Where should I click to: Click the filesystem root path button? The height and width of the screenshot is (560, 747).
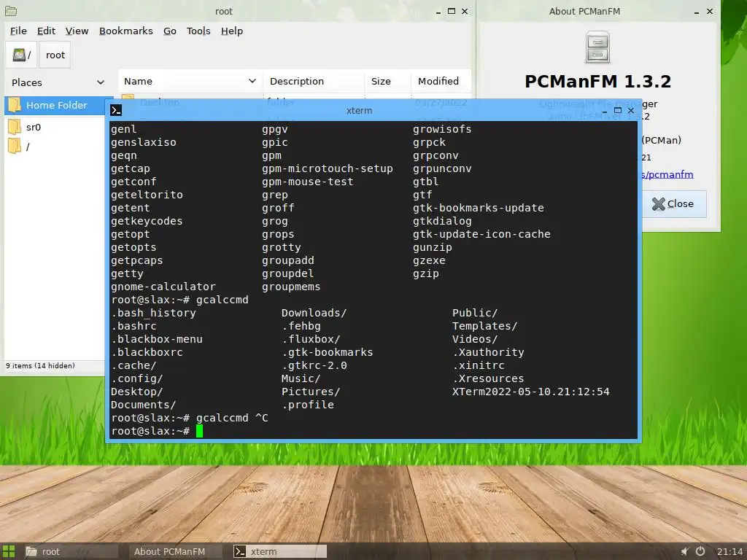[x=21, y=55]
